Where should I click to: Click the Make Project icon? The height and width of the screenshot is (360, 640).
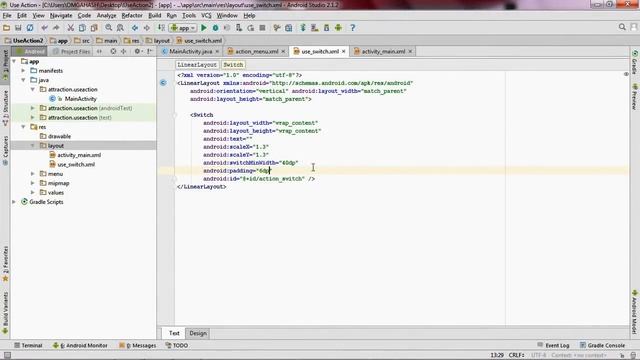tap(161, 28)
